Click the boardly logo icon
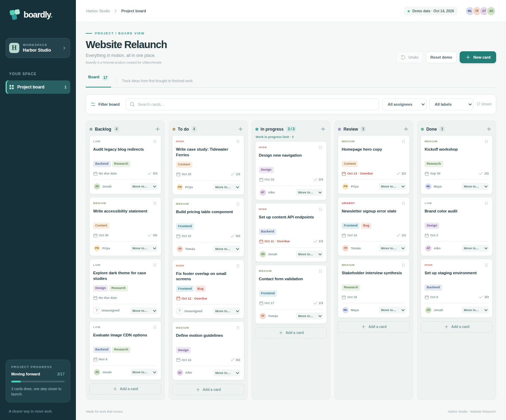The width and height of the screenshot is (506, 420). pyautogui.click(x=15, y=14)
